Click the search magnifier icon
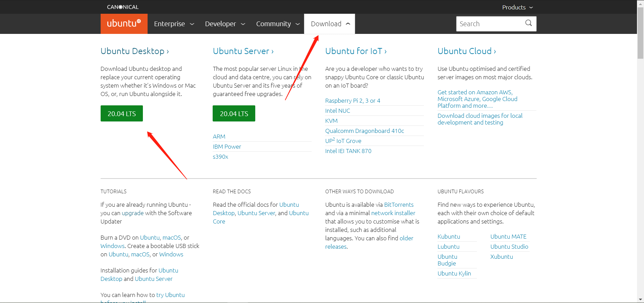 [529, 23]
